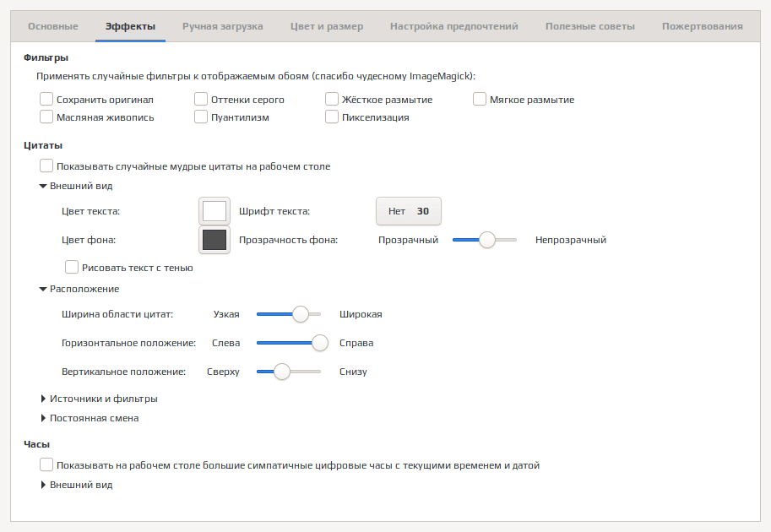Click the Снизу label
This screenshot has height=532, width=771.
353,372
